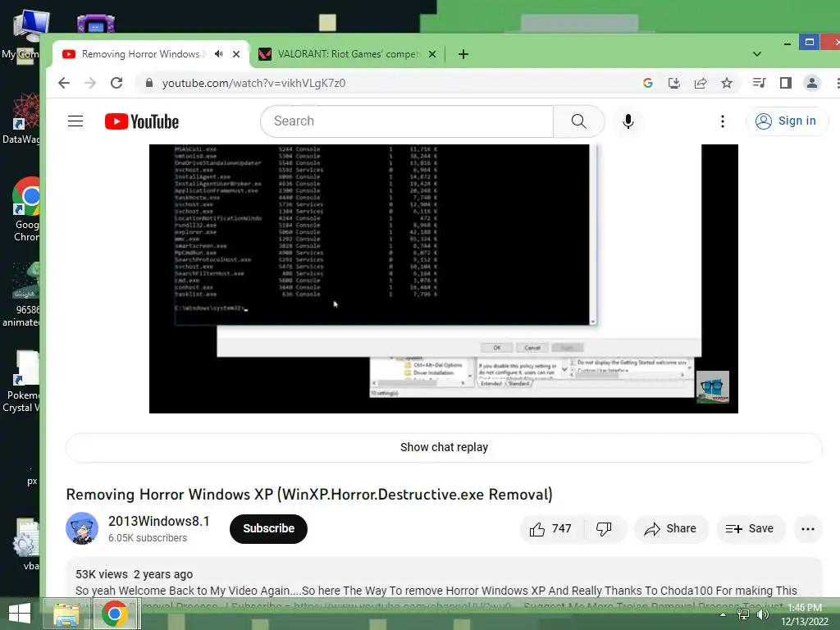Open more actions ellipsis beside Save
This screenshot has height=630, width=840.
808,529
